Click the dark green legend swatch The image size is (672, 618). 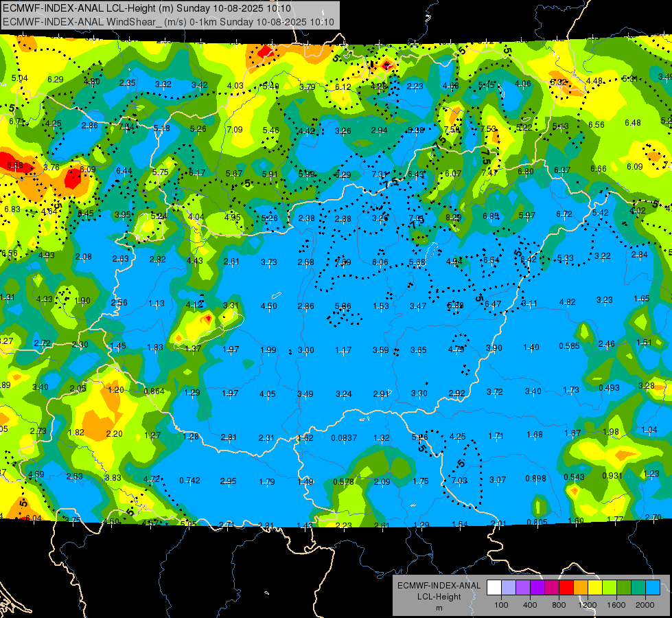624,588
